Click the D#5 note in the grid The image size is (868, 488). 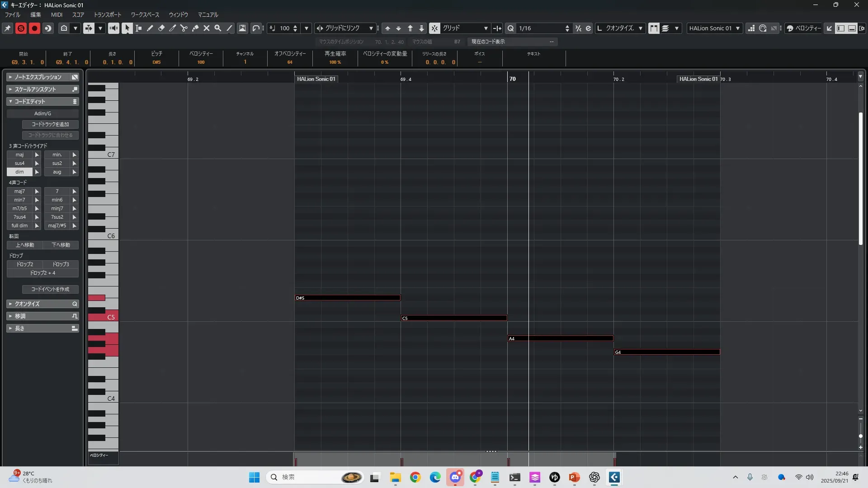347,298
